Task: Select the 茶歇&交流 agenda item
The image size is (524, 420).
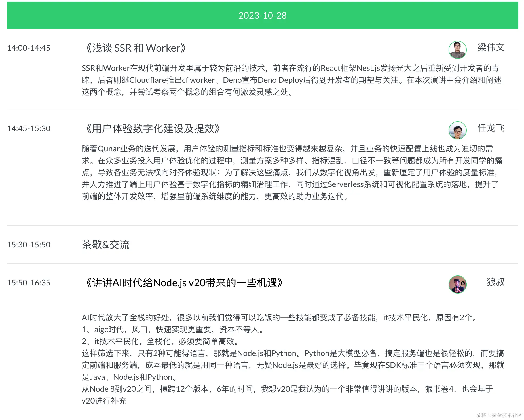Action: tap(105, 245)
